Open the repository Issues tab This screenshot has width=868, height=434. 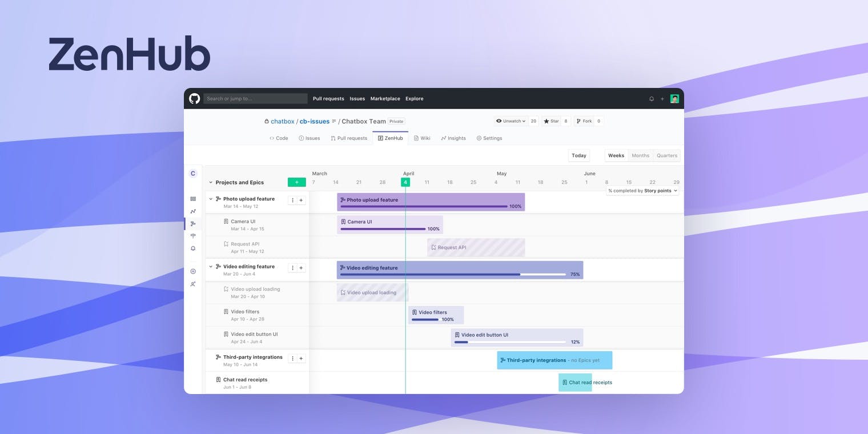tap(310, 138)
